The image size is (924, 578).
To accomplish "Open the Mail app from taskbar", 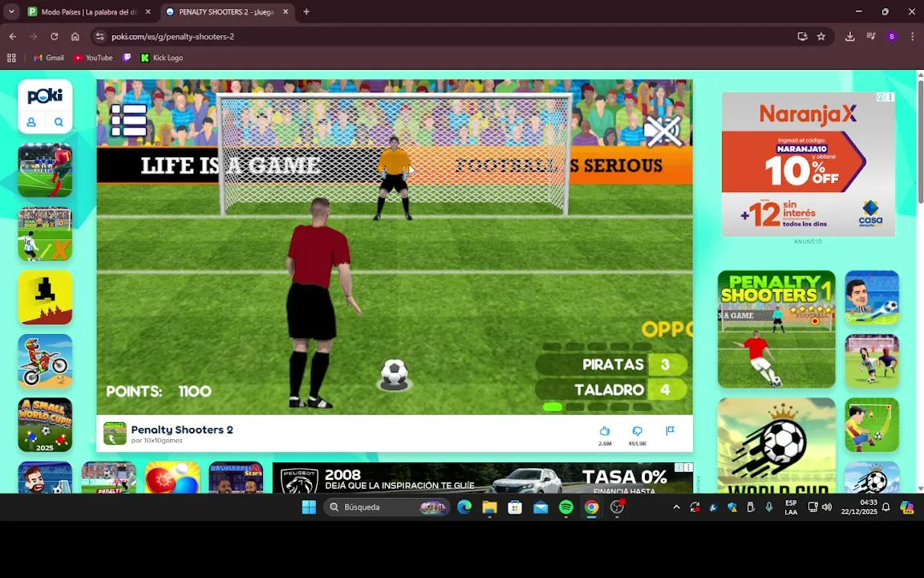I will [x=541, y=507].
